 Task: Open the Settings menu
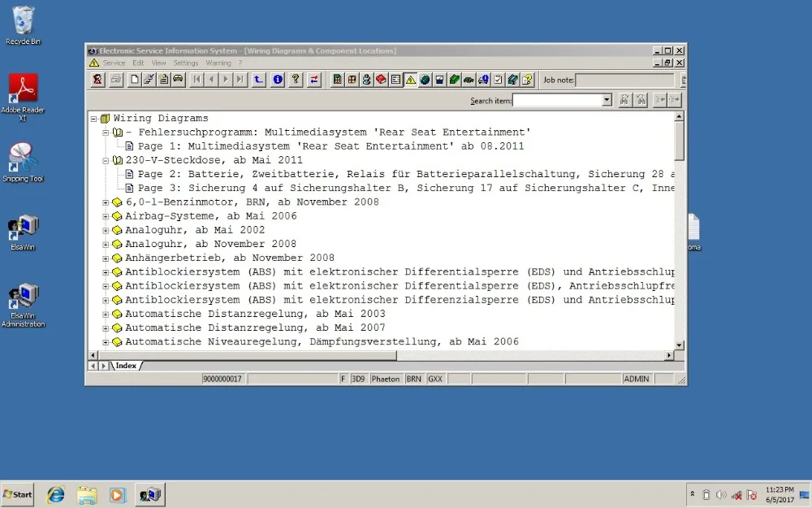(185, 63)
